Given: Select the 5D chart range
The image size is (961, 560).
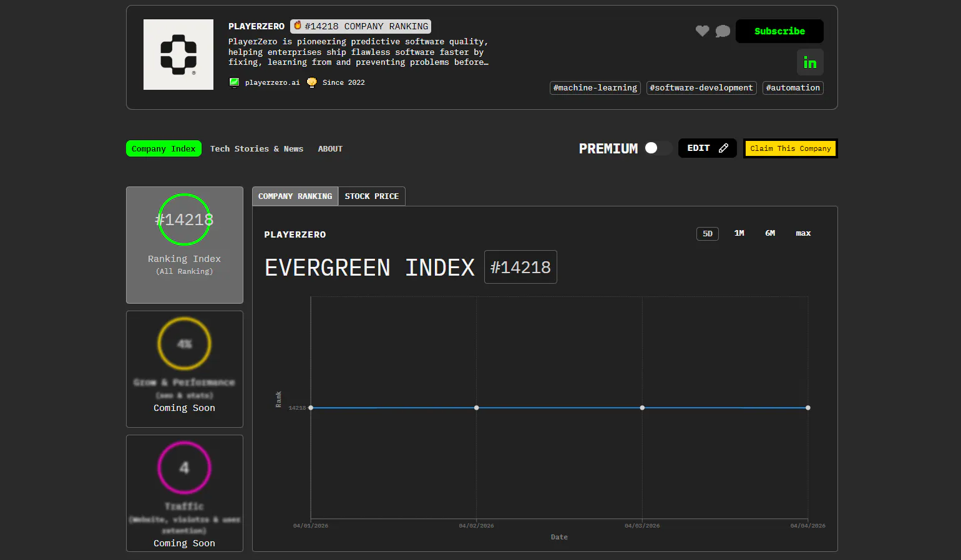Looking at the screenshot, I should (x=707, y=234).
